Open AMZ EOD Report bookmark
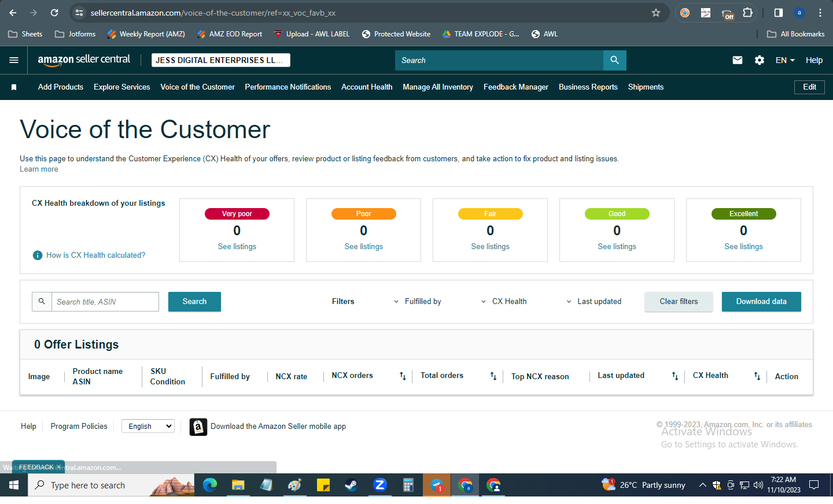Image resolution: width=833 pixels, height=504 pixels. 230,34
